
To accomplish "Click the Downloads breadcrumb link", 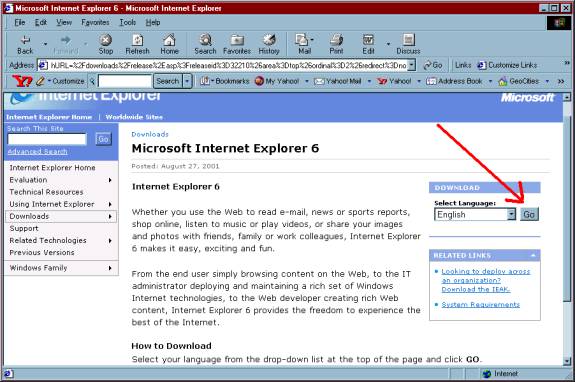I will [150, 134].
